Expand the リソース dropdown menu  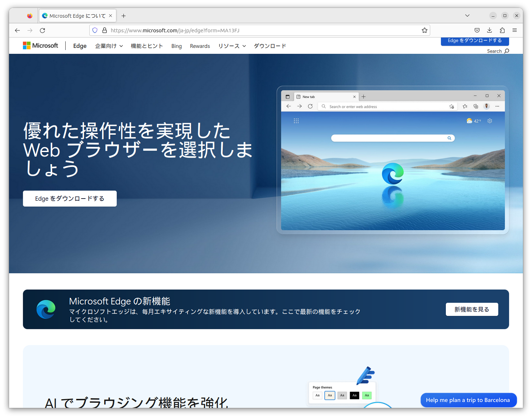pyautogui.click(x=232, y=46)
